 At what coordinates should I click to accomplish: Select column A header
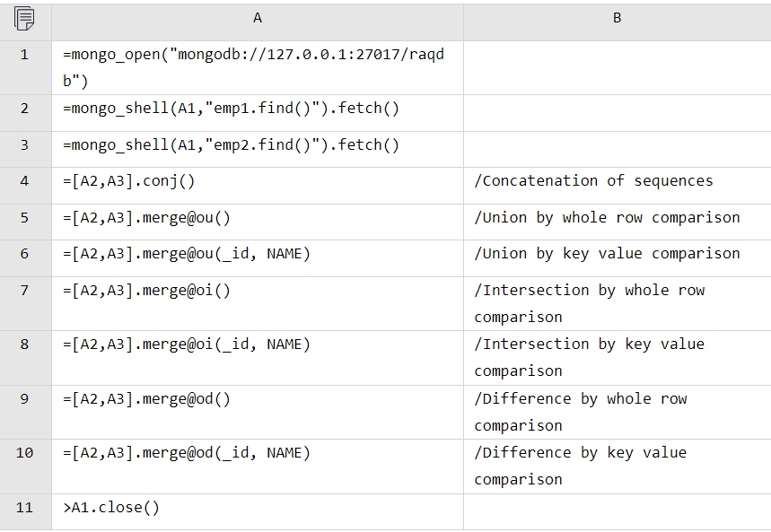point(258,18)
